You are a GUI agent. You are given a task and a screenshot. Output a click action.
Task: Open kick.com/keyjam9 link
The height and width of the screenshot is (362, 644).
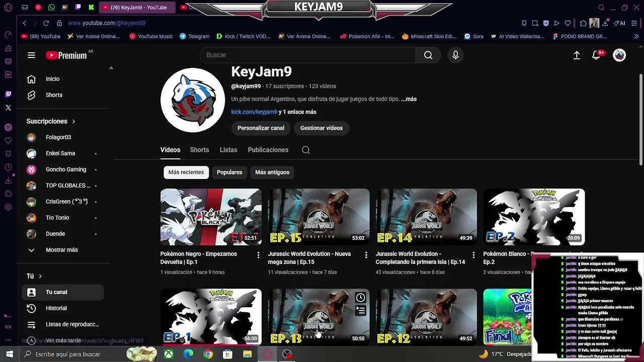tap(254, 112)
